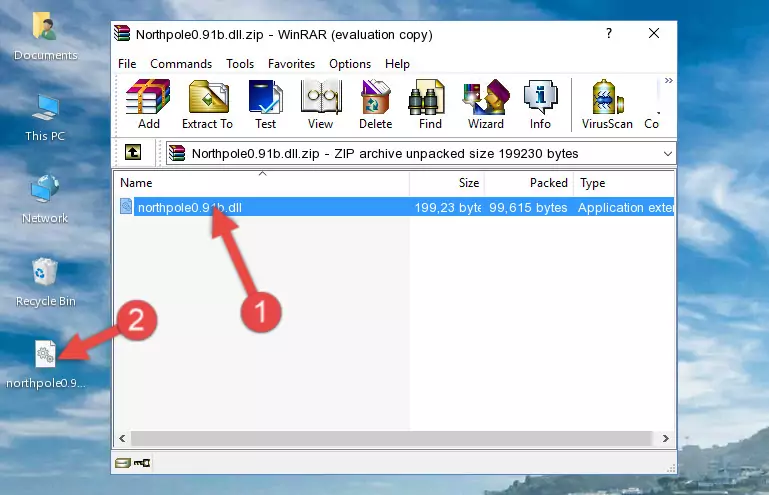Click the archive icon in the path bar

point(177,154)
